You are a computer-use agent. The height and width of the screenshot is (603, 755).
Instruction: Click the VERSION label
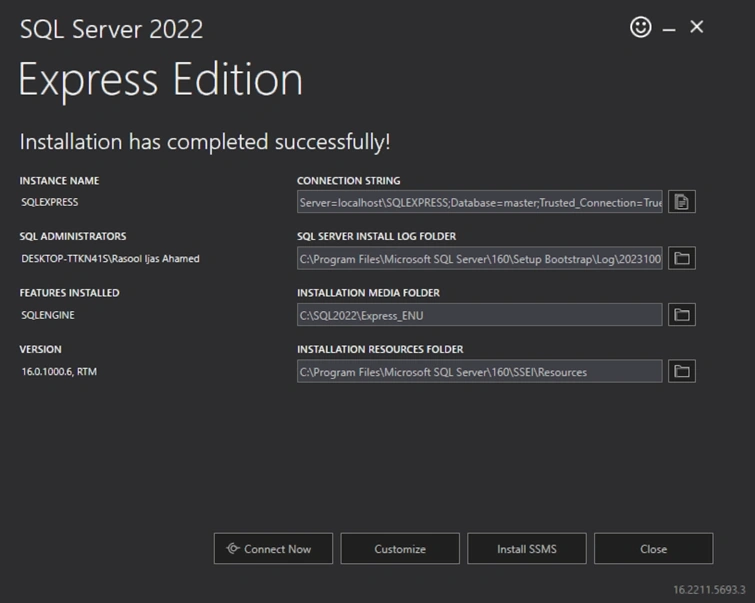tap(40, 349)
